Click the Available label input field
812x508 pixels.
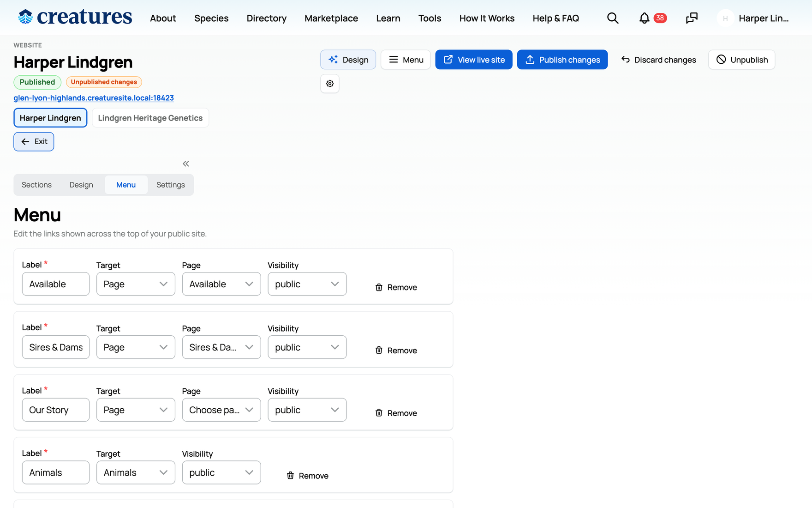(56, 284)
